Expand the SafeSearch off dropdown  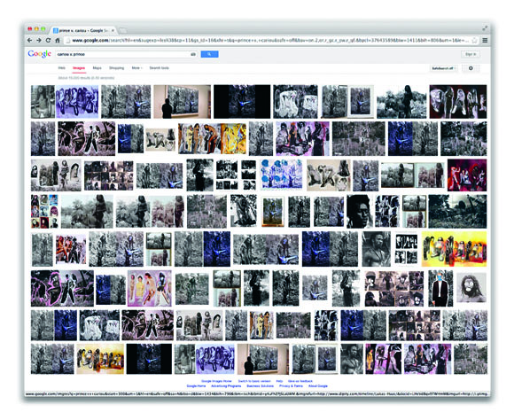pos(443,68)
